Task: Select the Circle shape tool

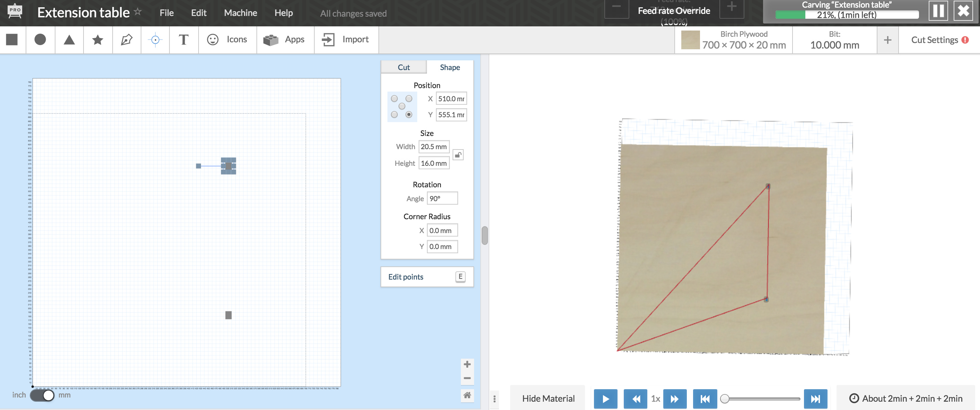Action: (x=40, y=40)
